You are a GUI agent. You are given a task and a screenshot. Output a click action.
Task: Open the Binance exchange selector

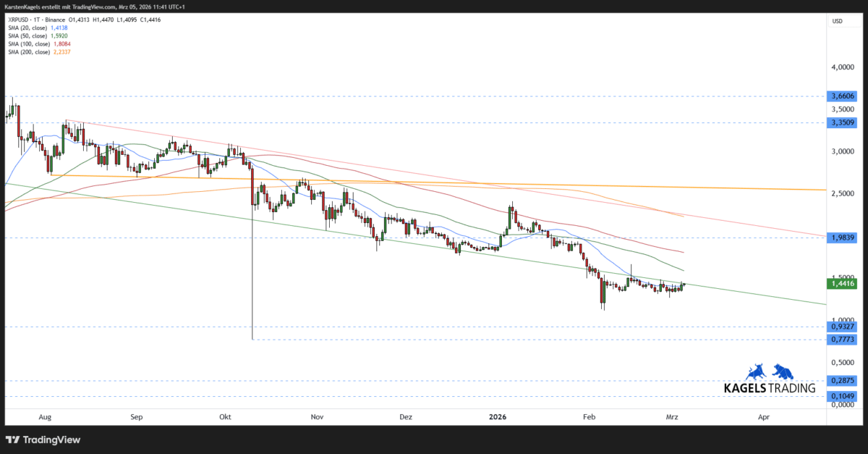(55, 20)
